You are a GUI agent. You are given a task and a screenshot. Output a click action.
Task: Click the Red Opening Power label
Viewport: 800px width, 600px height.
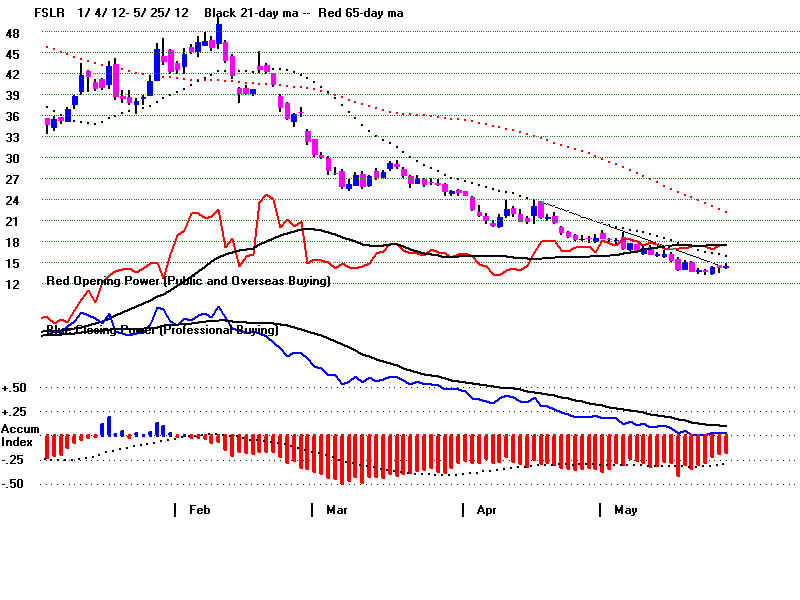[x=188, y=282]
